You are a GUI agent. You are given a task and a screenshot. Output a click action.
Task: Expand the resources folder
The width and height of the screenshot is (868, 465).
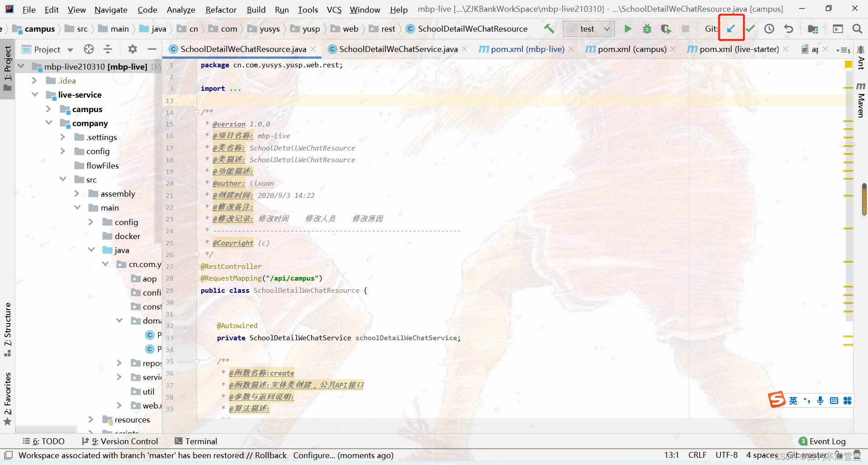click(x=91, y=419)
